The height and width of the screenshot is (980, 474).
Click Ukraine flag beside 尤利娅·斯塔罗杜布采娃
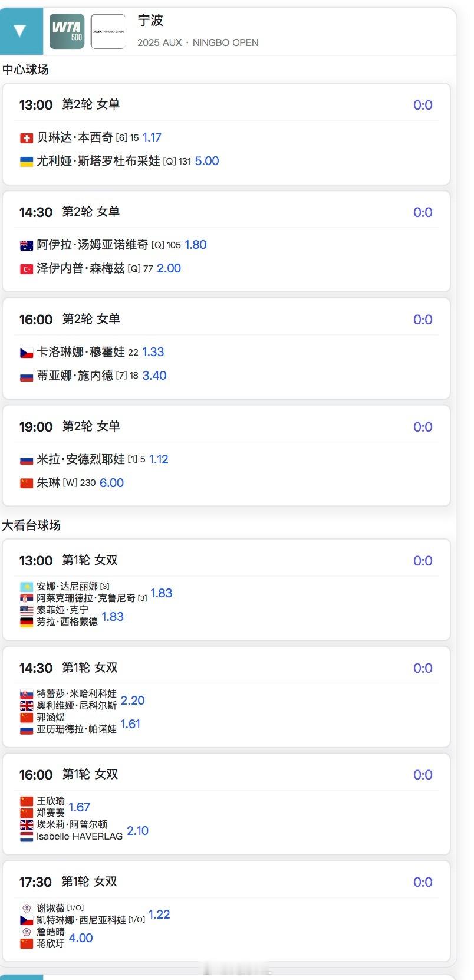pyautogui.click(x=27, y=162)
